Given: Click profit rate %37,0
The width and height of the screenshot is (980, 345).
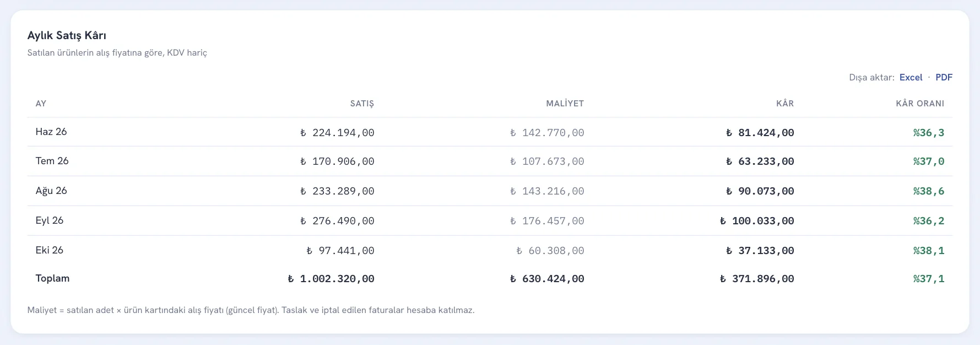Looking at the screenshot, I should tap(929, 161).
